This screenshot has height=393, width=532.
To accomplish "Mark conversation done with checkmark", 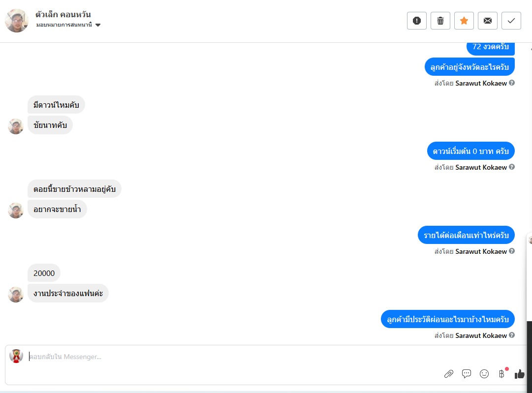I will coord(511,21).
